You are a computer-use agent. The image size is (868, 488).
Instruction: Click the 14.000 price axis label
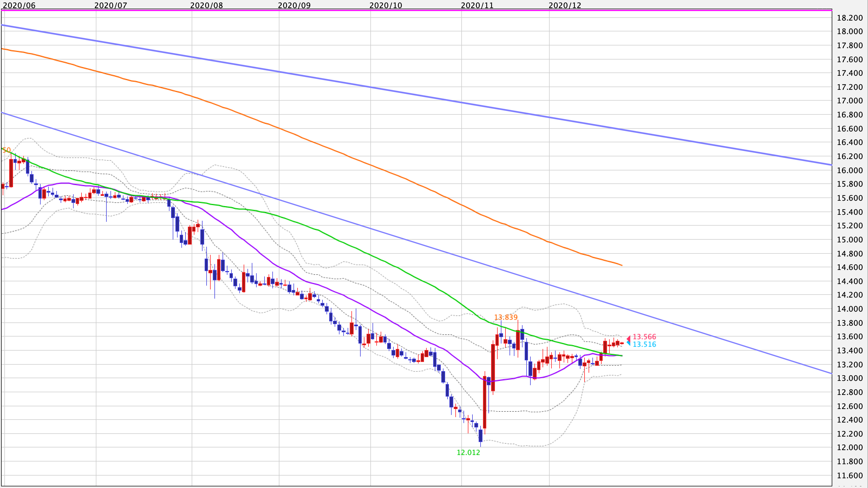pyautogui.click(x=850, y=309)
